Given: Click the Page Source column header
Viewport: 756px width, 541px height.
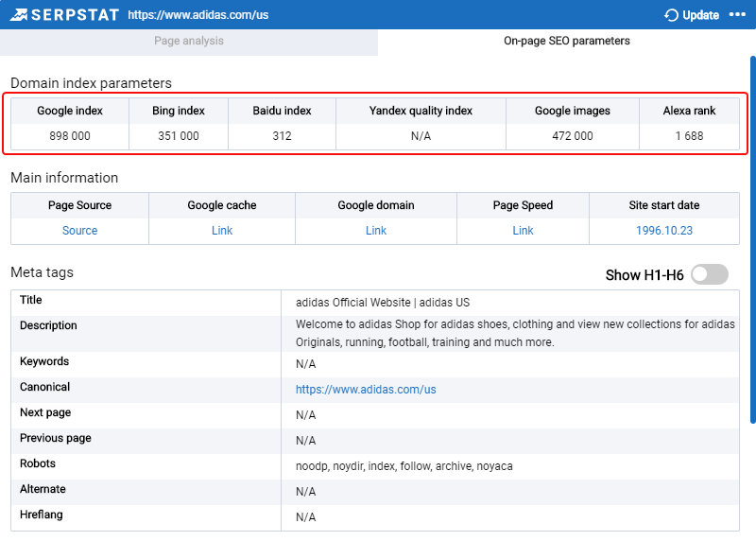Looking at the screenshot, I should click(x=79, y=205).
